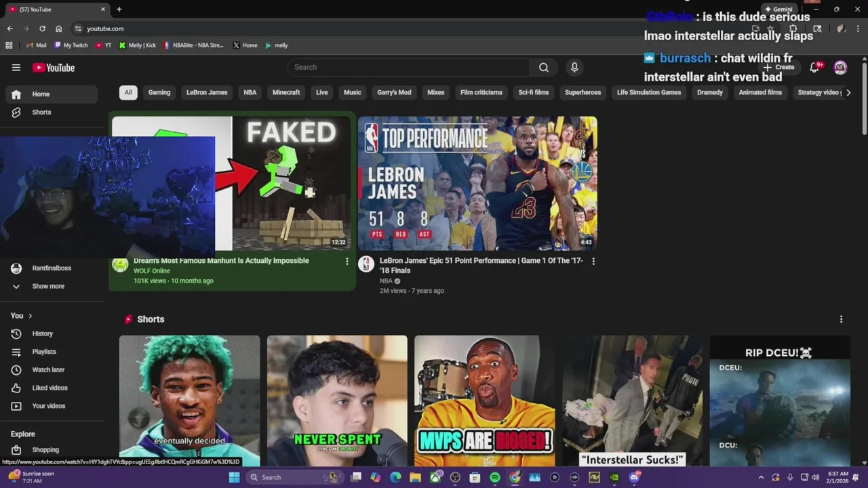
Task: Open Liked videos in the sidebar
Action: click(52, 388)
